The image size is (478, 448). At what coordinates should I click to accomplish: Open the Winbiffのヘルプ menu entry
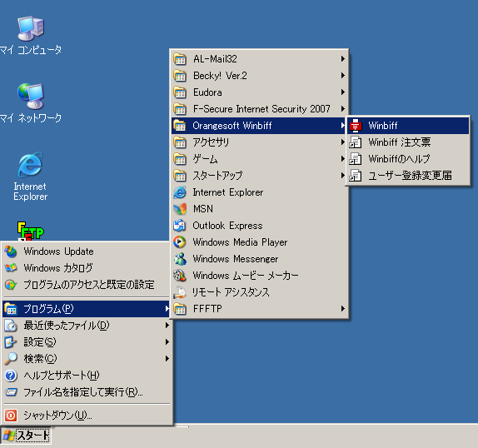point(408,159)
